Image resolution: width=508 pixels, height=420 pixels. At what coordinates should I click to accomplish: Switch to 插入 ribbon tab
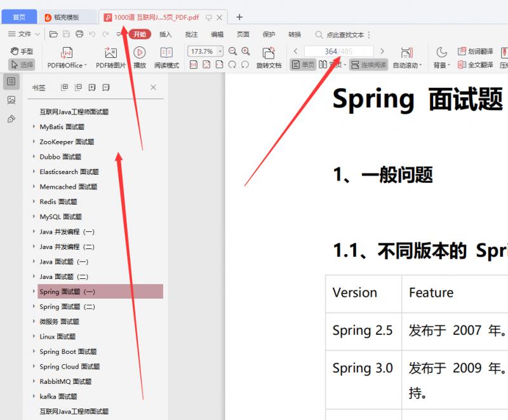tap(165, 34)
